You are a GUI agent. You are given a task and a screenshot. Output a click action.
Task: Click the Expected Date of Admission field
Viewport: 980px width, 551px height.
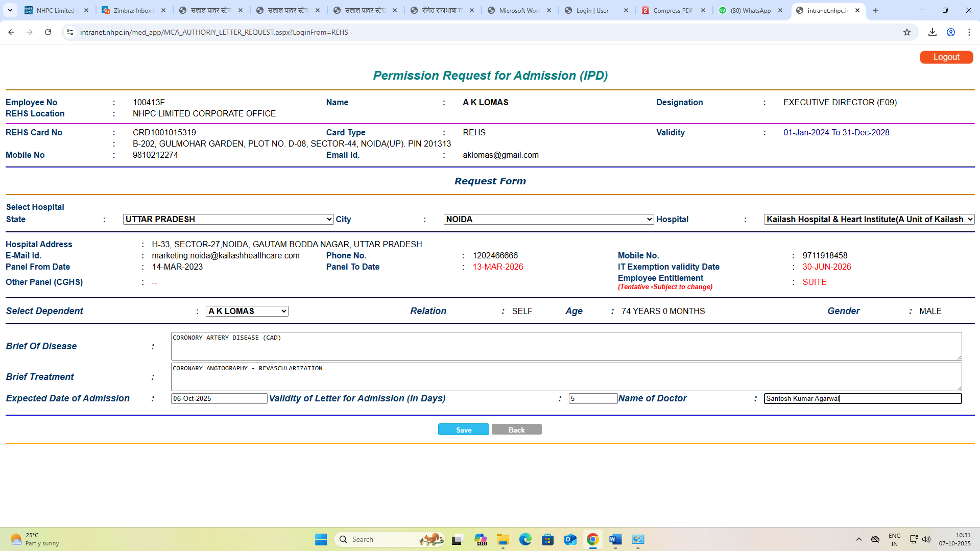point(219,398)
